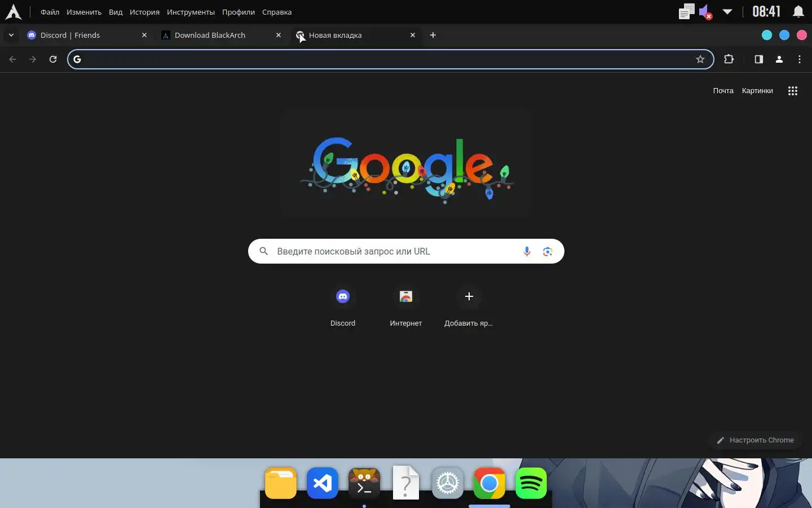Open the Chrome profile icon
The width and height of the screenshot is (812, 508).
pos(779,59)
